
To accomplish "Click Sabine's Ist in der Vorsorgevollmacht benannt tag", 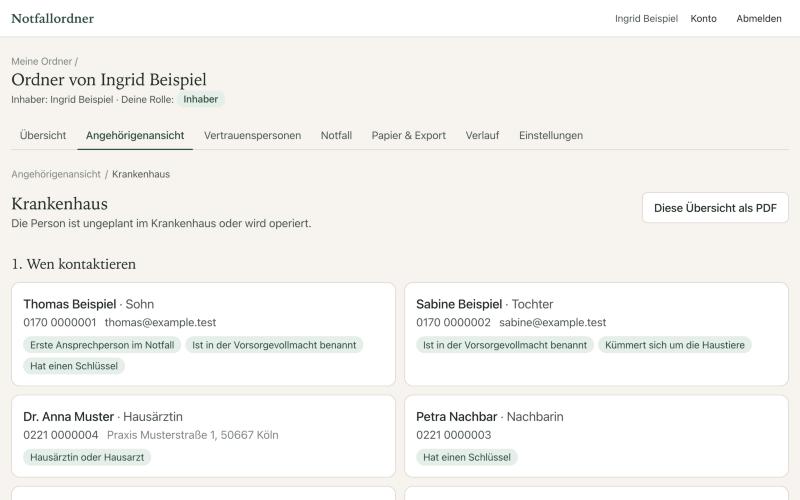I will click(x=505, y=345).
